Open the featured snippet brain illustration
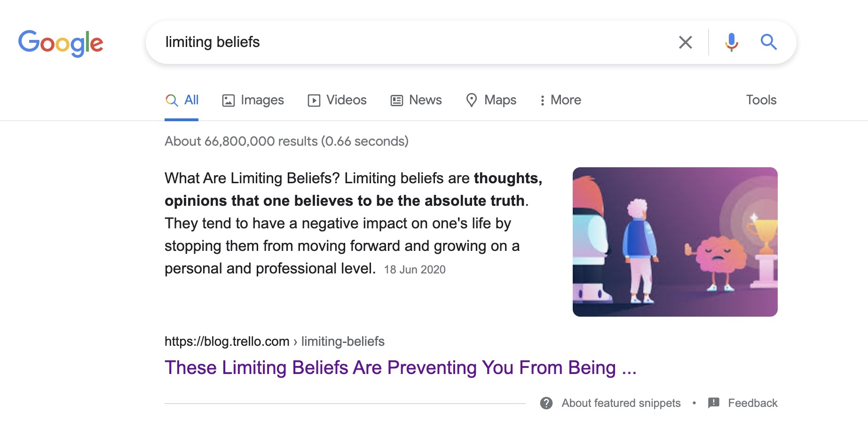This screenshot has width=868, height=436. click(x=675, y=242)
